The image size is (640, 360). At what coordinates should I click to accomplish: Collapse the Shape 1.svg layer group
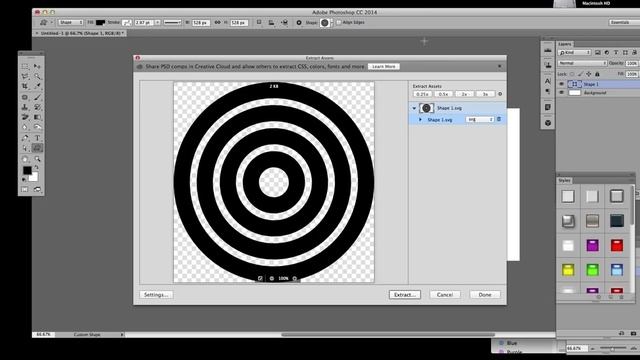[x=414, y=108]
